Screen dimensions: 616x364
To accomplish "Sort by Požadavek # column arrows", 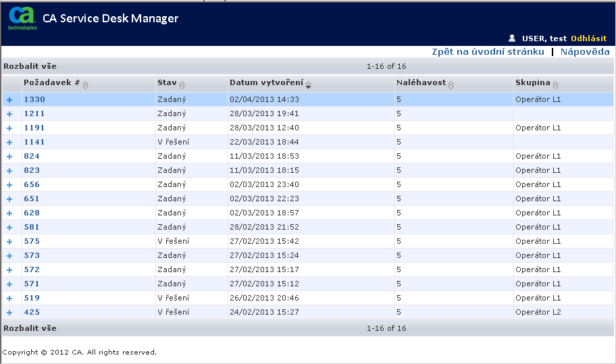I will (85, 84).
